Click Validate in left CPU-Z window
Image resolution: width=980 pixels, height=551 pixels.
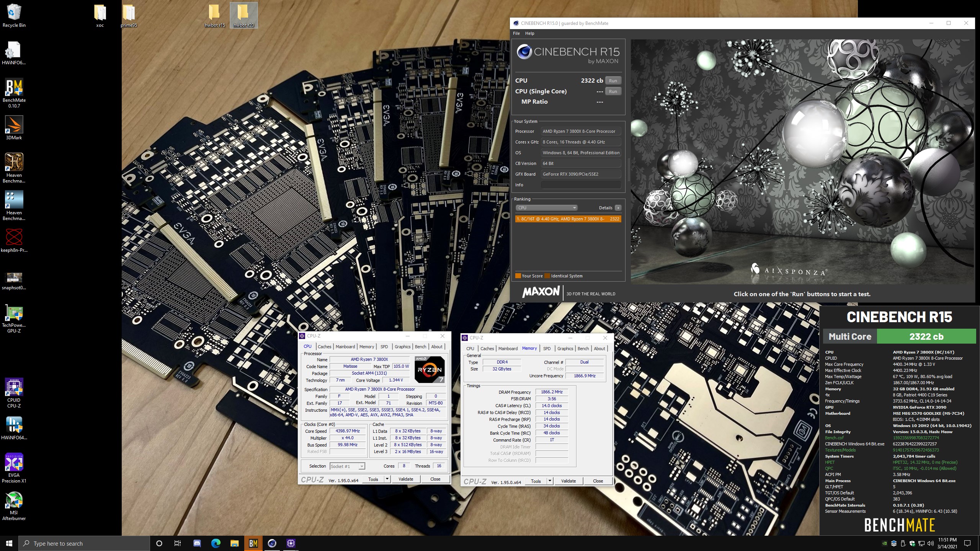[406, 479]
